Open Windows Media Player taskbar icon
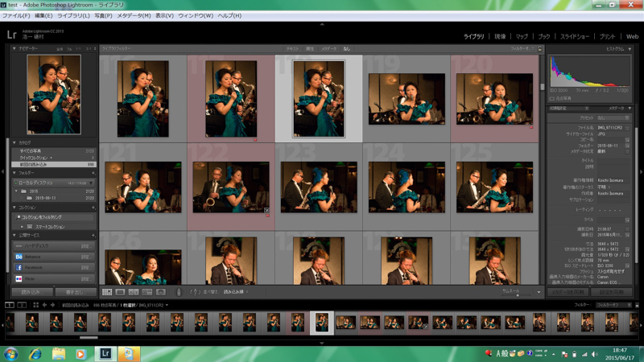The width and height of the screenshot is (644, 362). pyautogui.click(x=81, y=354)
